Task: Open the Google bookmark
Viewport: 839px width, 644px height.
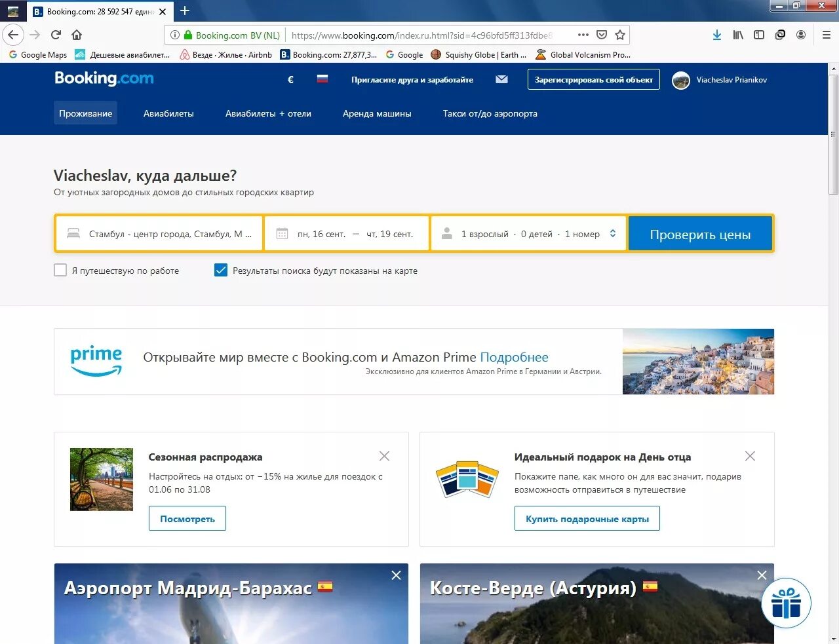Action: pos(404,55)
